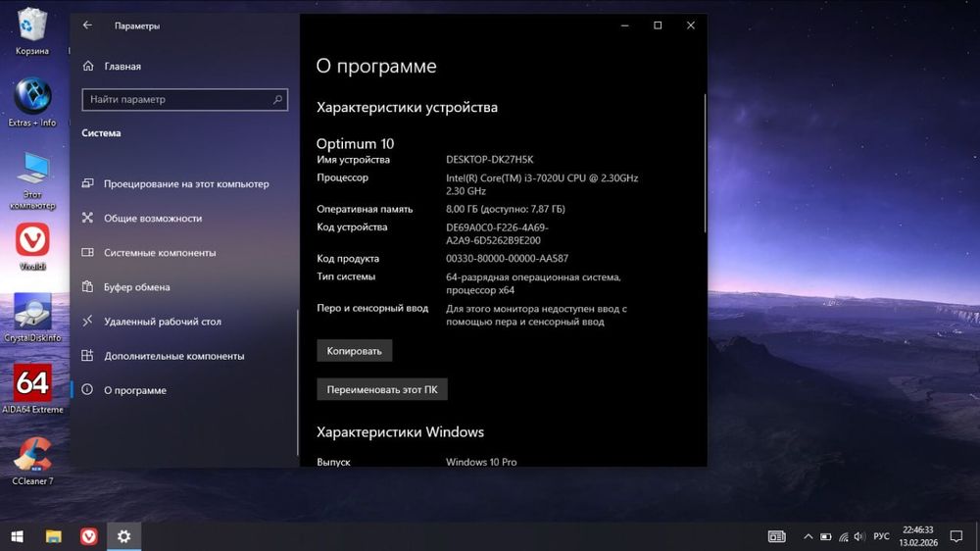Go back with the Settings back arrow
980x551 pixels.
pos(87,25)
